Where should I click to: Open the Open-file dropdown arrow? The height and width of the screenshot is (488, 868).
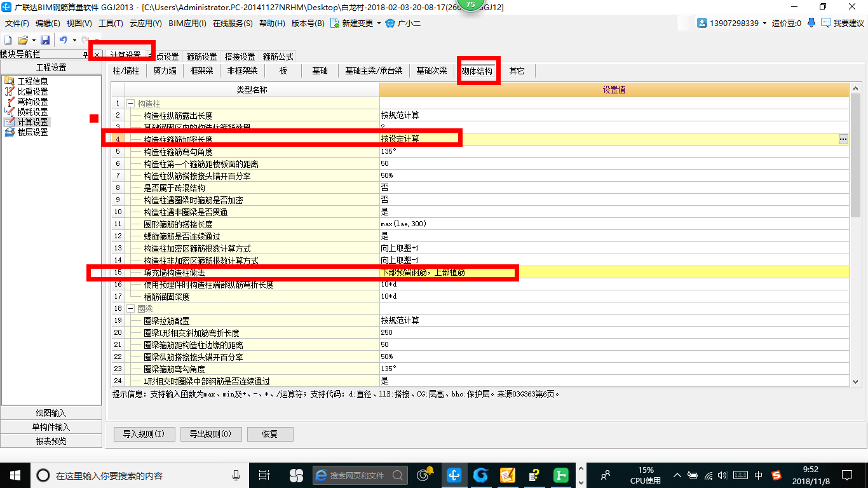point(33,40)
